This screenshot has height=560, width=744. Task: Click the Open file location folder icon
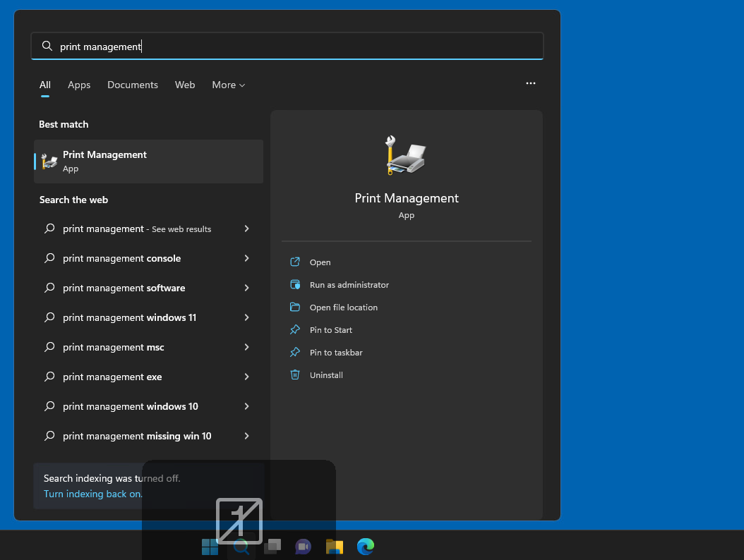tap(294, 307)
